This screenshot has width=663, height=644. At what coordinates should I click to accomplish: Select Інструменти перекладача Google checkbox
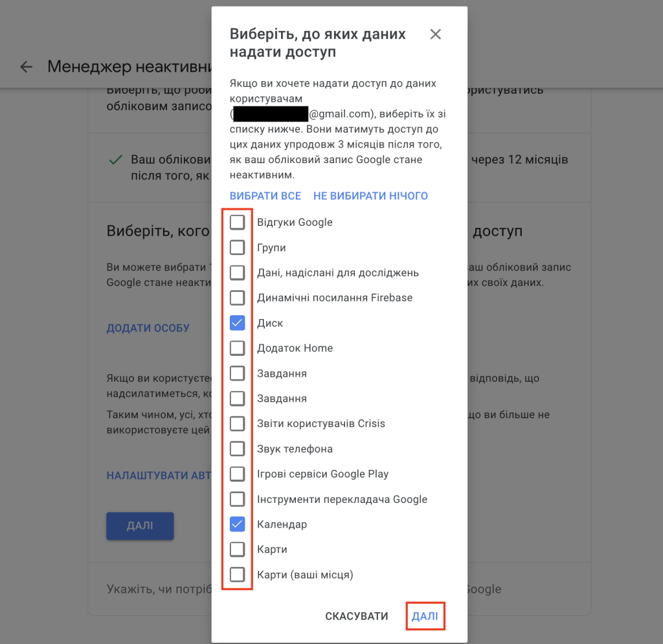click(x=237, y=499)
